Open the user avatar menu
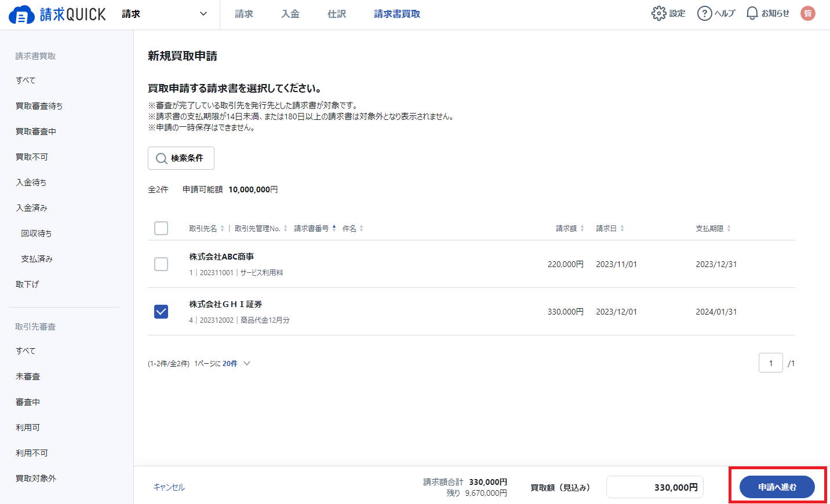The width and height of the screenshot is (830, 504). [807, 13]
